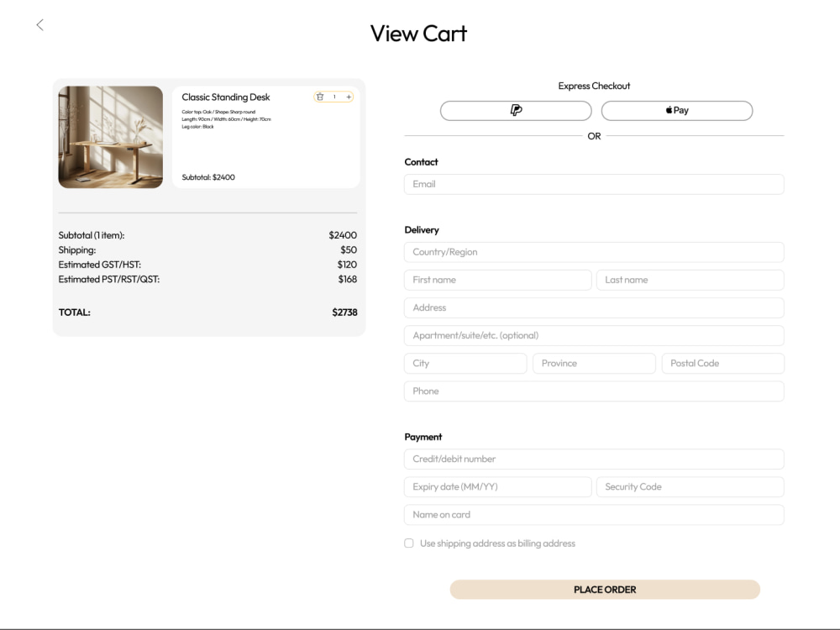Click the Postal Code field
Viewport: 840px width, 630px height.
(723, 364)
